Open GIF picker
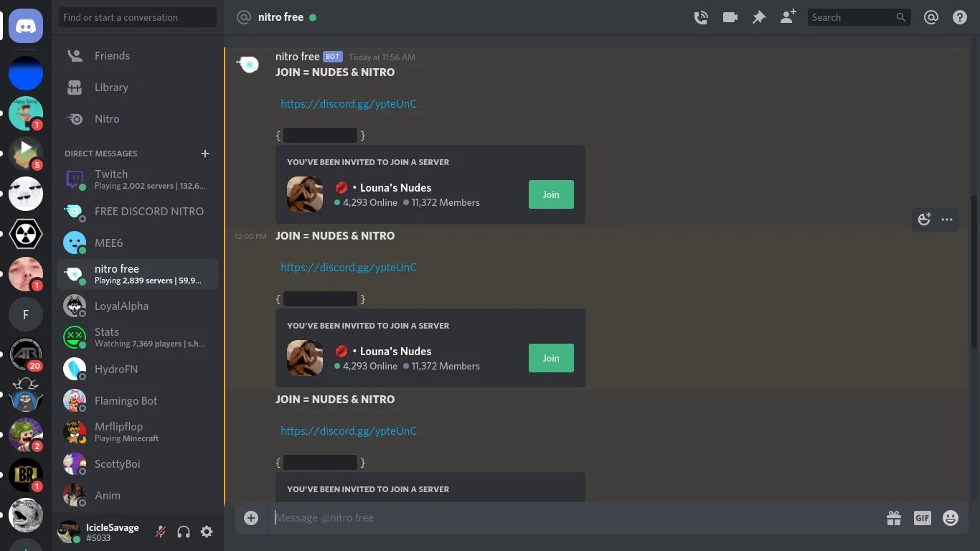 pyautogui.click(x=923, y=518)
